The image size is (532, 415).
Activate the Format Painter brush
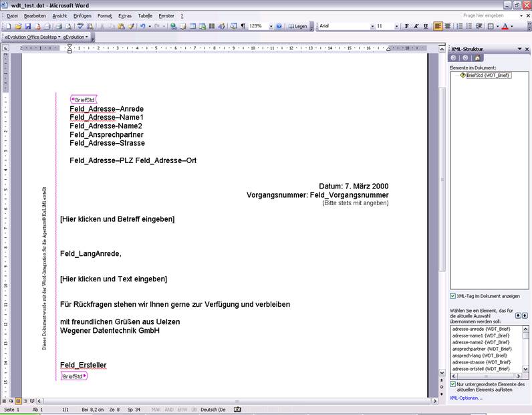click(x=130, y=26)
